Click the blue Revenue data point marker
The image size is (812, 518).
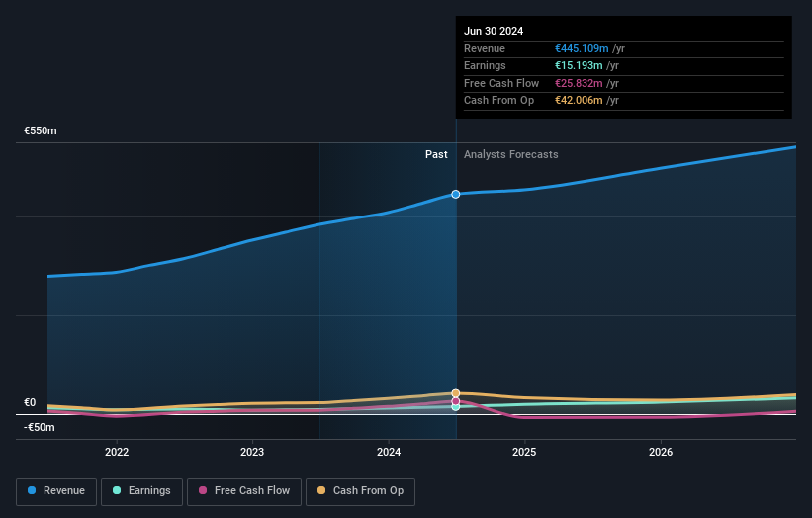pyautogui.click(x=456, y=194)
